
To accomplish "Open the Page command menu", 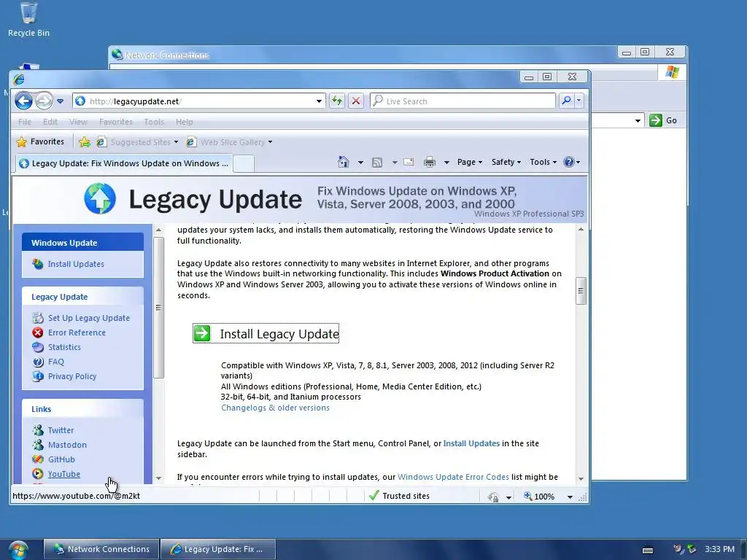I will point(470,162).
